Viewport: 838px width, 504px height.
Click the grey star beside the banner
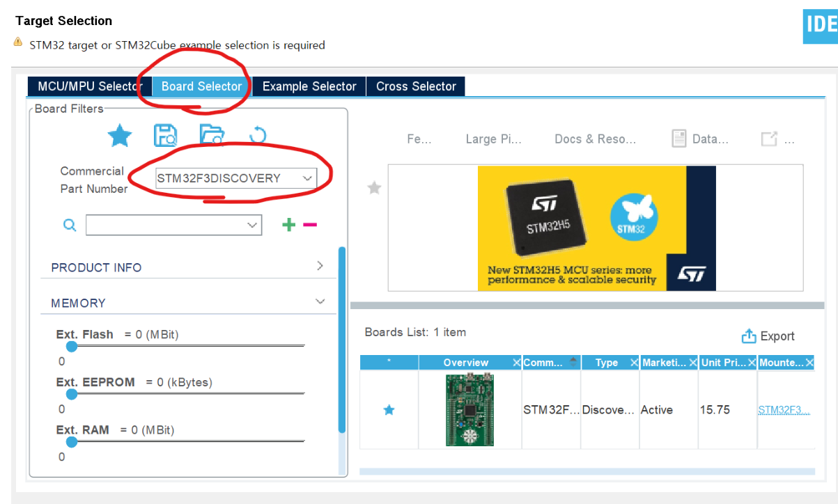click(375, 187)
